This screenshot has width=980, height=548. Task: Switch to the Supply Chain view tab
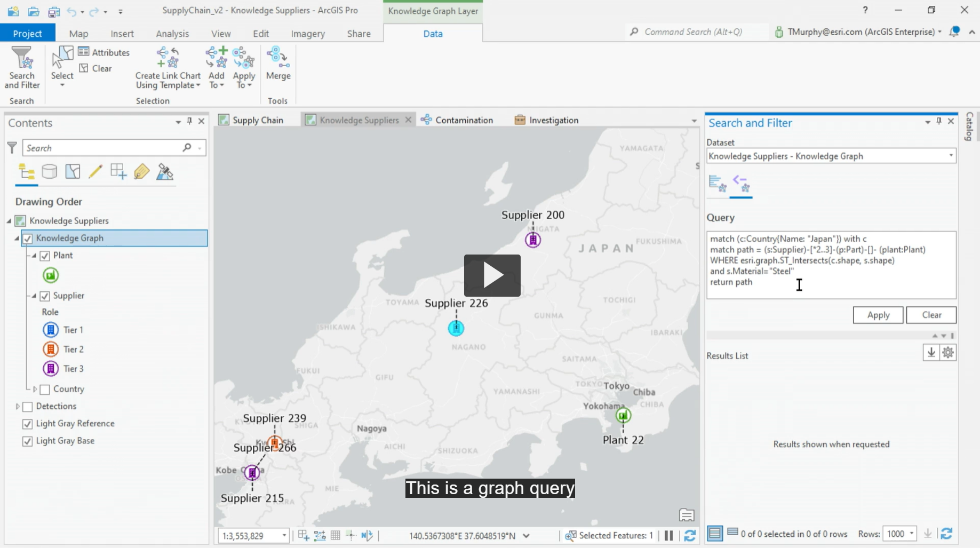[251, 120]
